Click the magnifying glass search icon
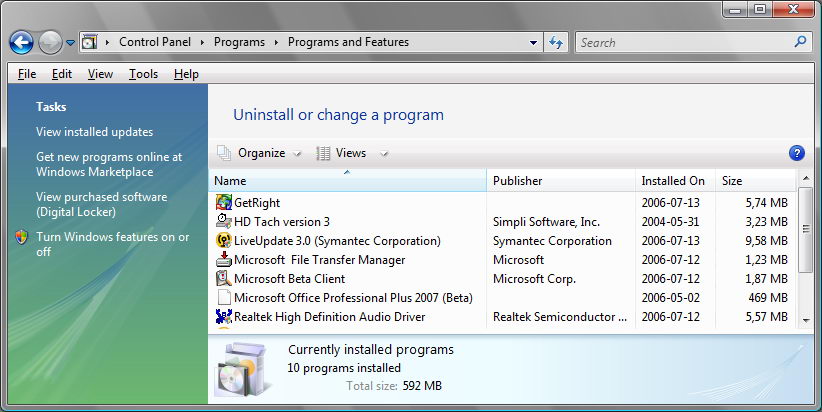Image resolution: width=822 pixels, height=412 pixels. pyautogui.click(x=800, y=41)
